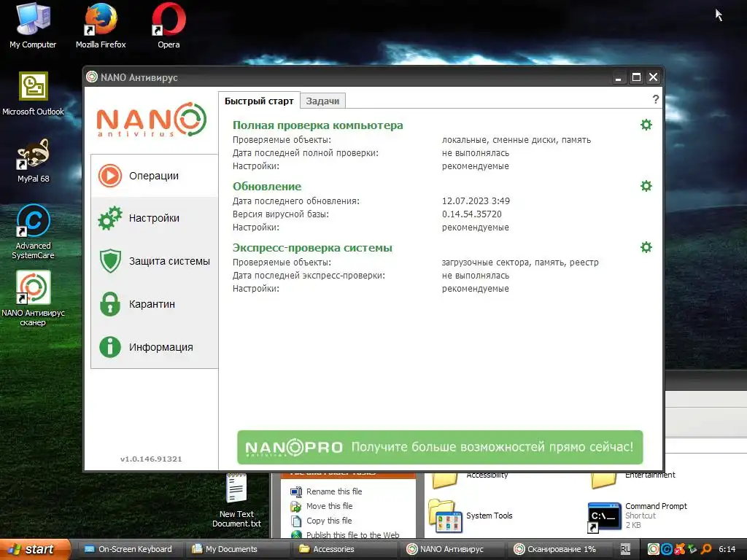Run Экспресс-проверка системы

click(x=312, y=248)
